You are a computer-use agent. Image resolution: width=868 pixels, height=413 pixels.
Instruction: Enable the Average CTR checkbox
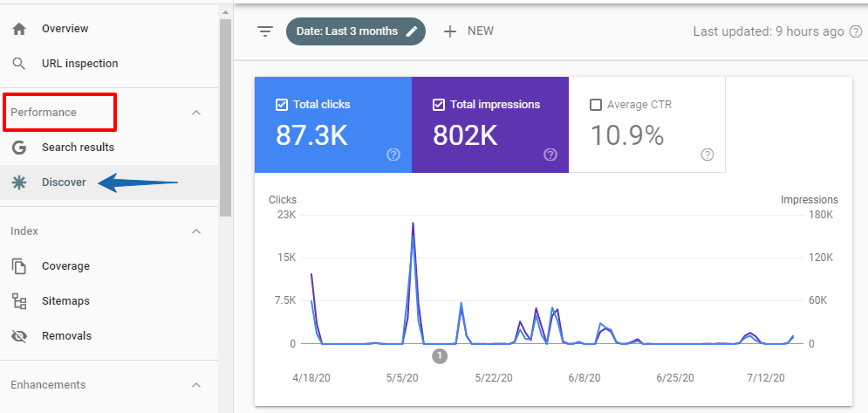[x=596, y=105]
